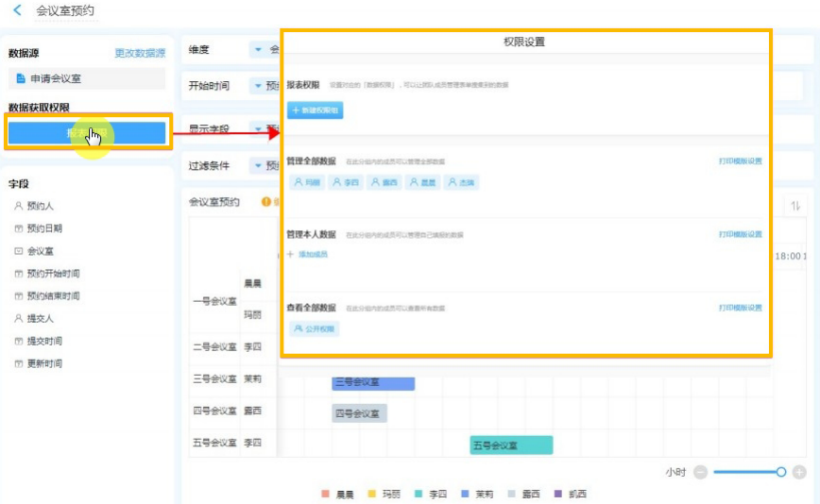Image resolution: width=820 pixels, height=504 pixels.
Task: Select the 公开权限 tag under 查看全部数据
Action: tap(314, 328)
